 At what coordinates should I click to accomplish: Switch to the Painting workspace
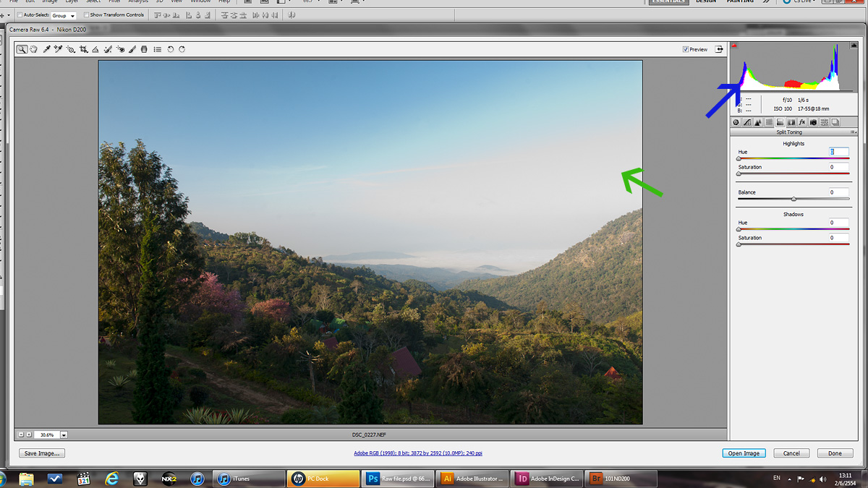tap(740, 2)
